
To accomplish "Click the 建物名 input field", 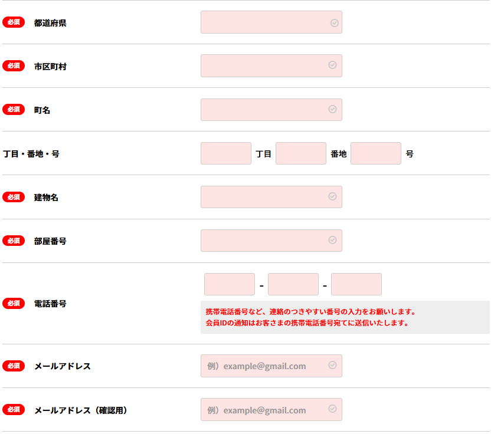I will coord(266,197).
